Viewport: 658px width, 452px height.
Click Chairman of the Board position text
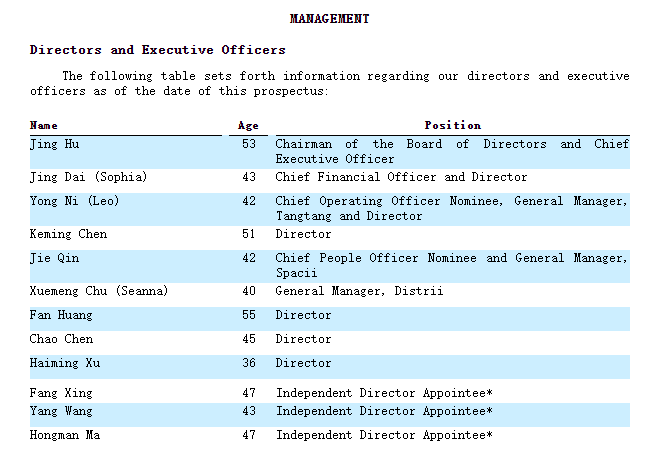[452, 152]
